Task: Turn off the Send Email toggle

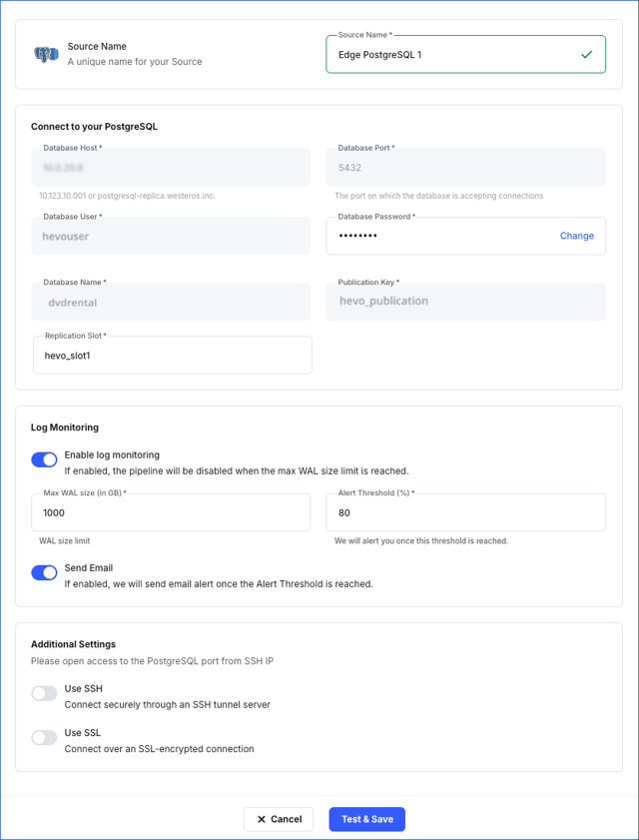Action: click(x=43, y=572)
